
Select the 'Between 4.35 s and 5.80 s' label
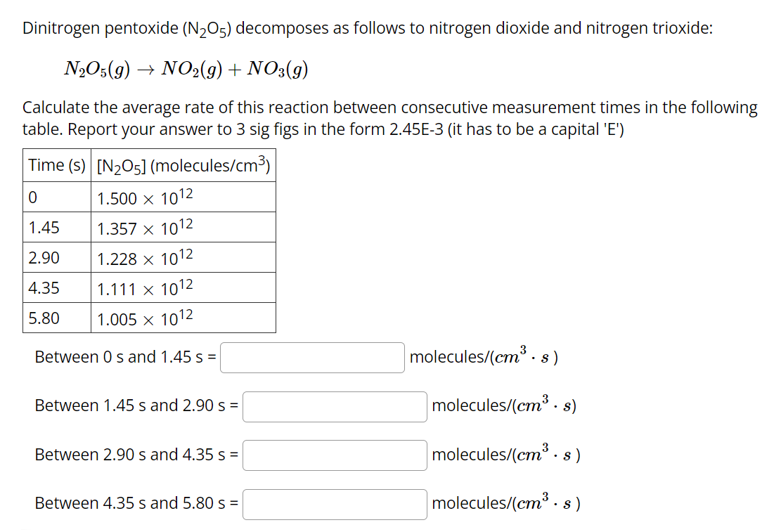(x=134, y=504)
